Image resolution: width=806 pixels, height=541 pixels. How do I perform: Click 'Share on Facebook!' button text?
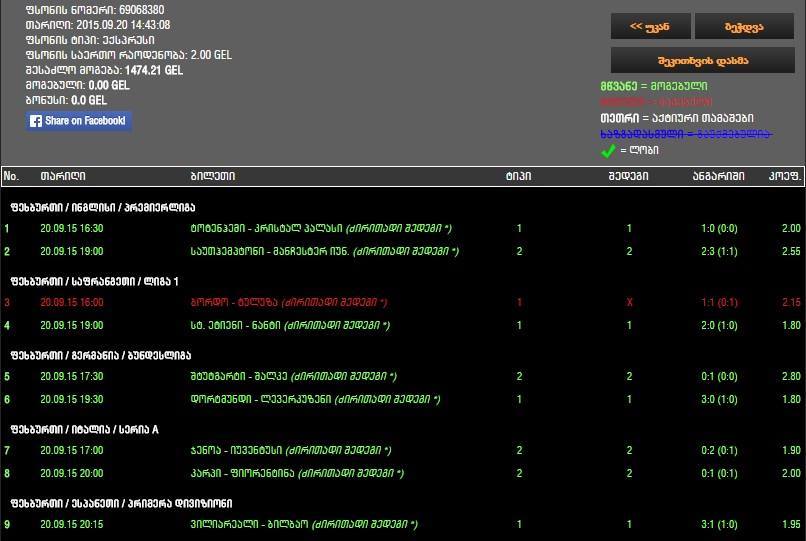[85, 121]
